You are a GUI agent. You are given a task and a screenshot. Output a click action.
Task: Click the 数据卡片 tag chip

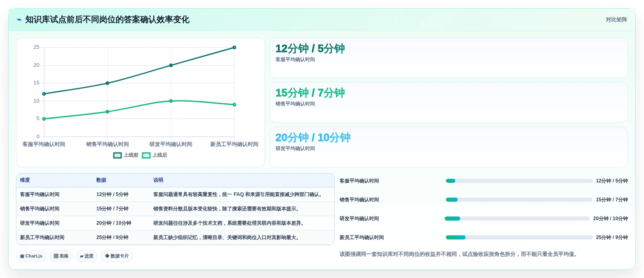pos(117,256)
